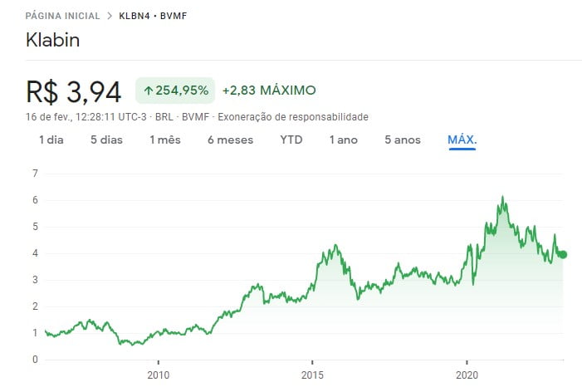Screen dimensions: 582x392
Task: Click the 2020 label on the x-axis
Action: 467,374
